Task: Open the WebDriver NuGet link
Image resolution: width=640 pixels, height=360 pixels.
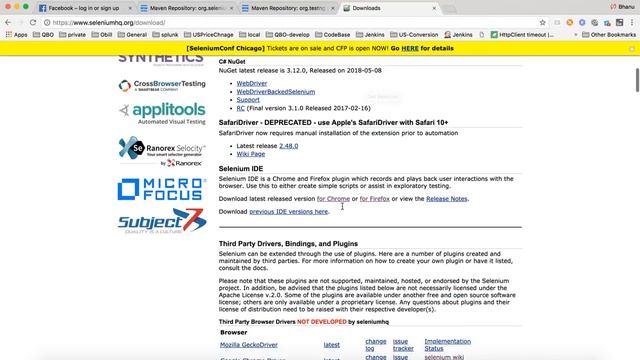Action: click(252, 83)
